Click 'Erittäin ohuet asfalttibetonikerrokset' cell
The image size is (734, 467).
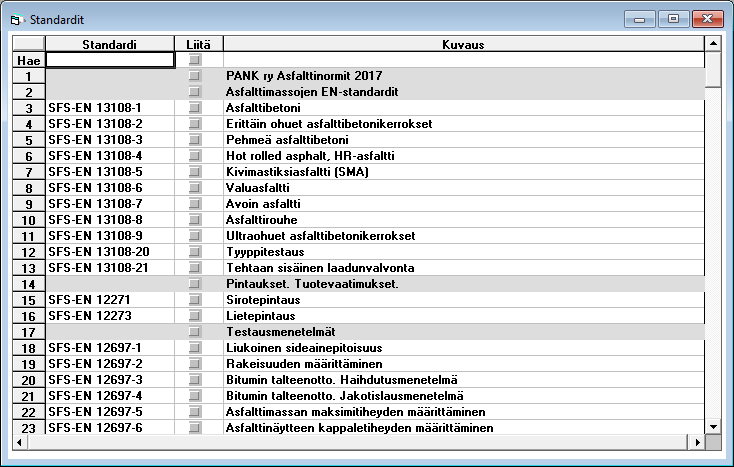coord(464,124)
